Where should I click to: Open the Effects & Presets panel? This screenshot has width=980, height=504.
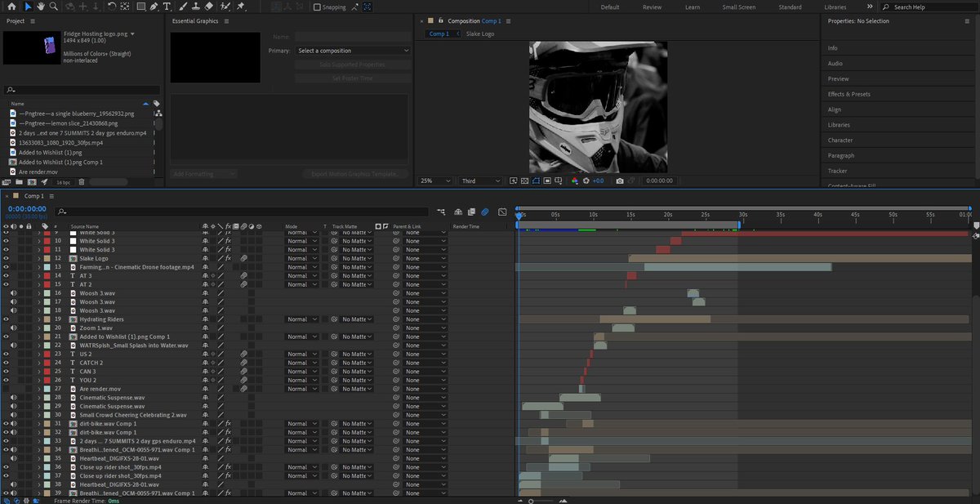click(x=849, y=94)
